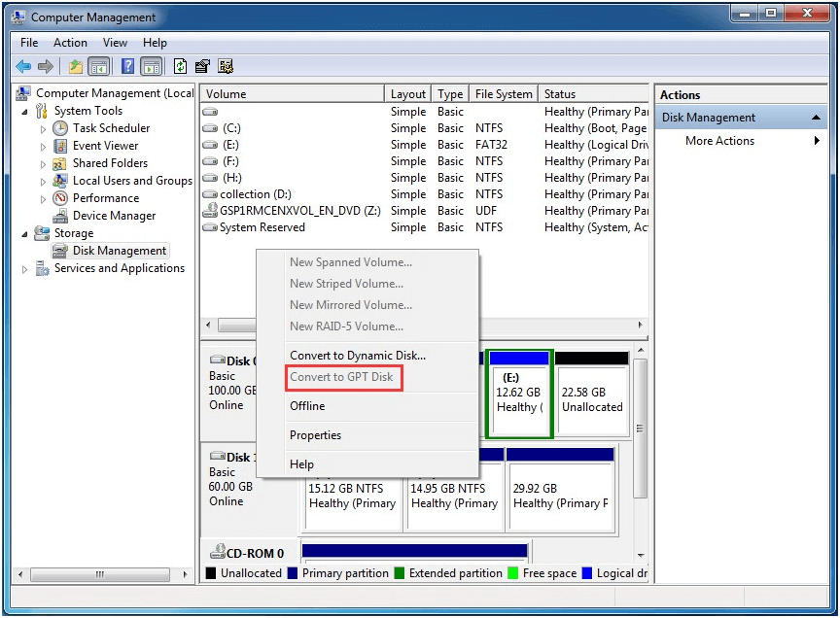
Task: Select the Storage icon in tree
Action: coord(42,233)
